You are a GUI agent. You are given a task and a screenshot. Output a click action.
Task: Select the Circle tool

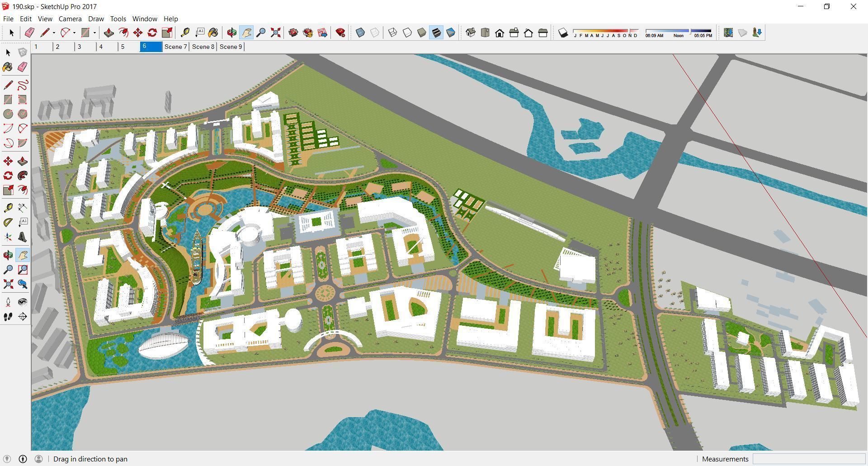click(x=8, y=114)
